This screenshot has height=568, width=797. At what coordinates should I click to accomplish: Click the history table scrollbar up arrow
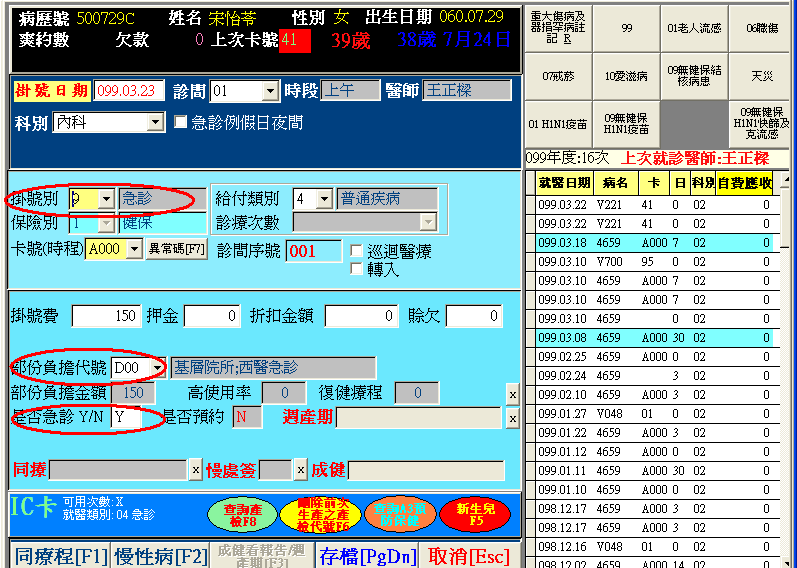pyautogui.click(x=786, y=183)
